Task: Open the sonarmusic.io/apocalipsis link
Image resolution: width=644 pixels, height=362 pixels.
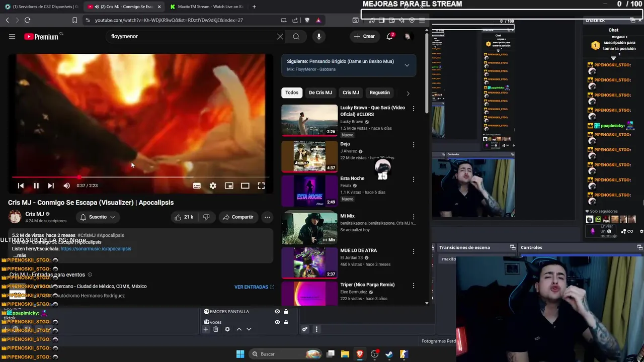Action: click(96, 248)
